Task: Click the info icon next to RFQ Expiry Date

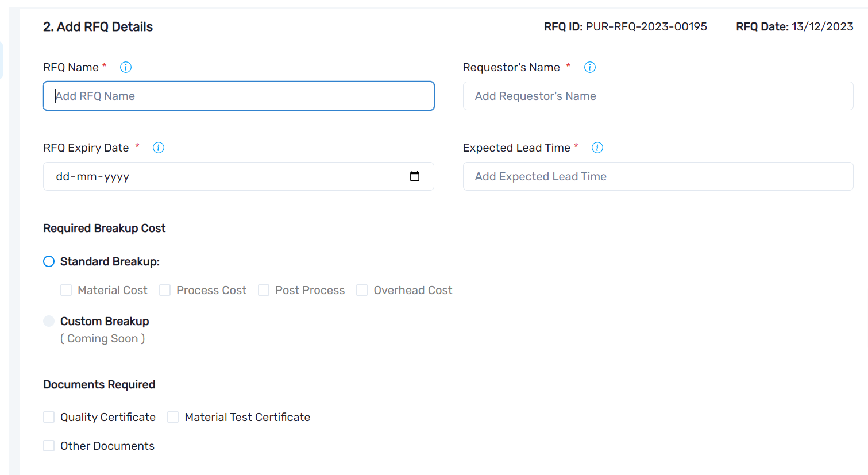Action: tap(159, 148)
